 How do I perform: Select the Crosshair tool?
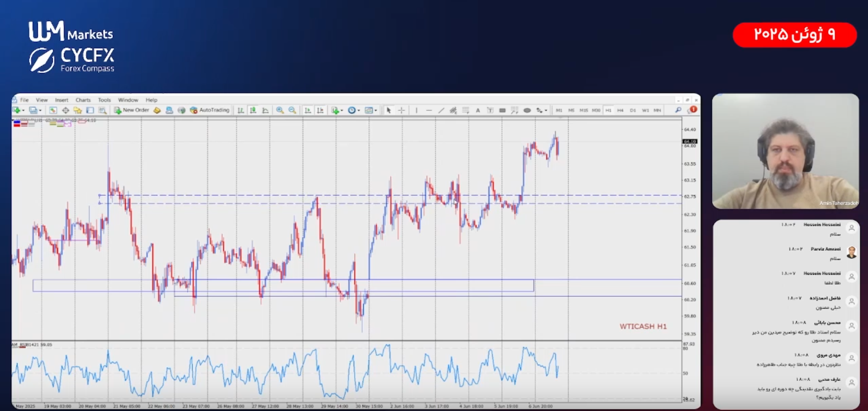coord(401,110)
